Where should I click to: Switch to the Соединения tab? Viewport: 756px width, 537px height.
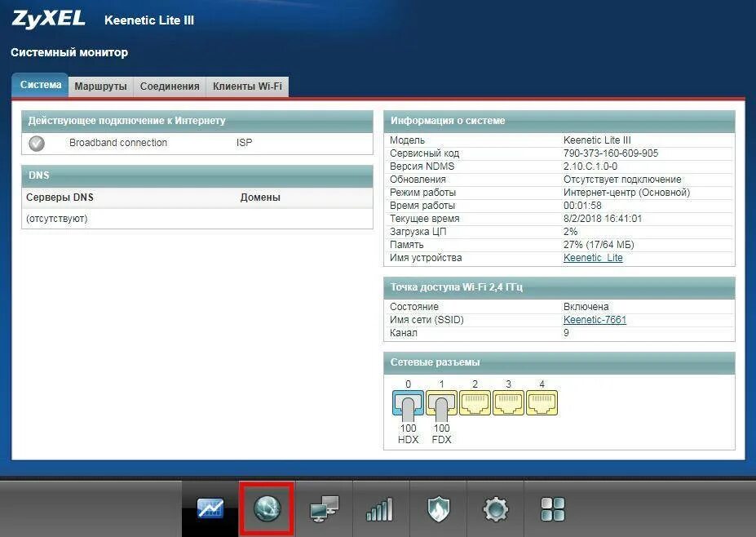[x=170, y=87]
